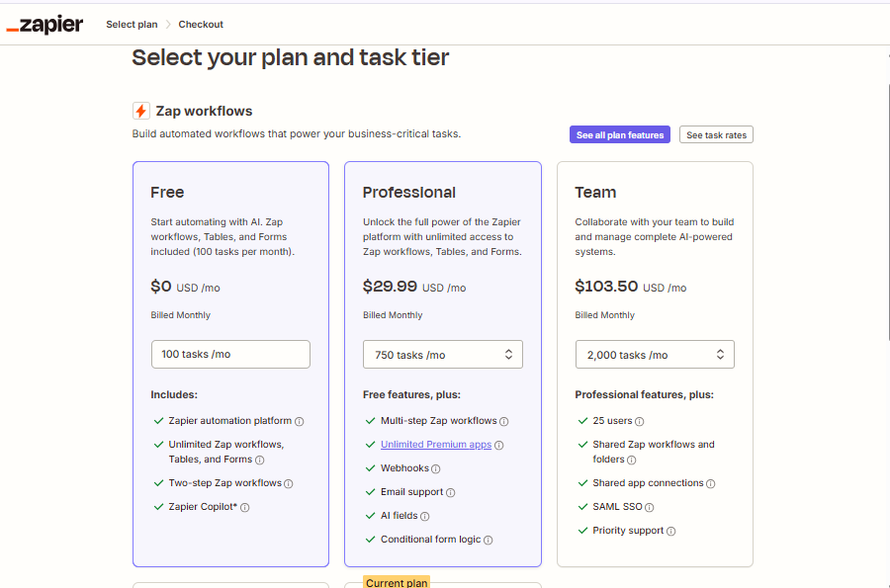890x588 pixels.
Task: Open info icon for Unlimited Zap workflows, Tables, and Forms
Action: coord(259,460)
